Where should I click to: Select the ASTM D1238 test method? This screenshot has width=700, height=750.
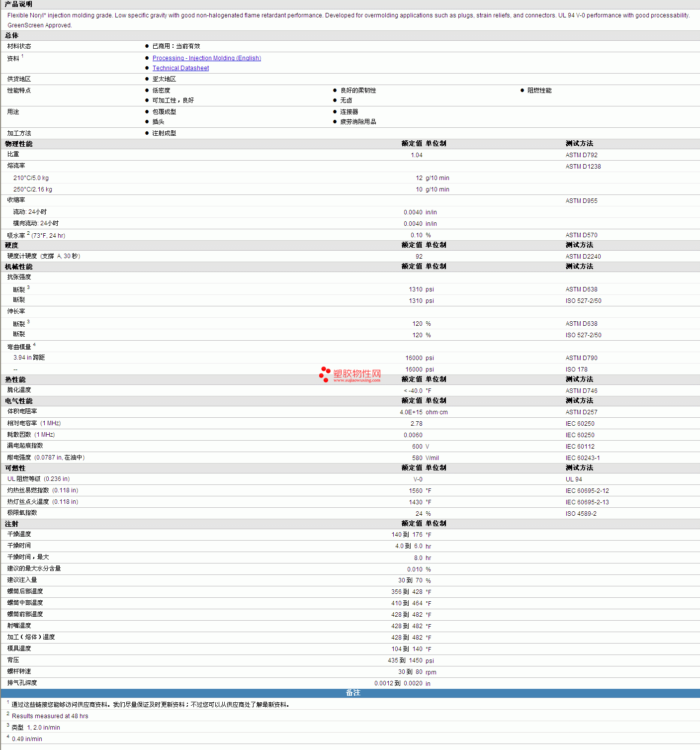(x=583, y=167)
